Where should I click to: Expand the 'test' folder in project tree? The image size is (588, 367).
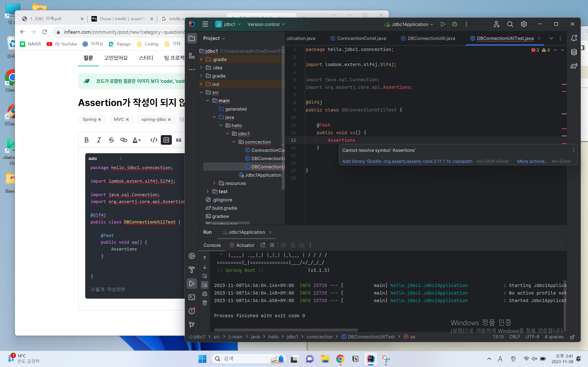pyautogui.click(x=207, y=191)
